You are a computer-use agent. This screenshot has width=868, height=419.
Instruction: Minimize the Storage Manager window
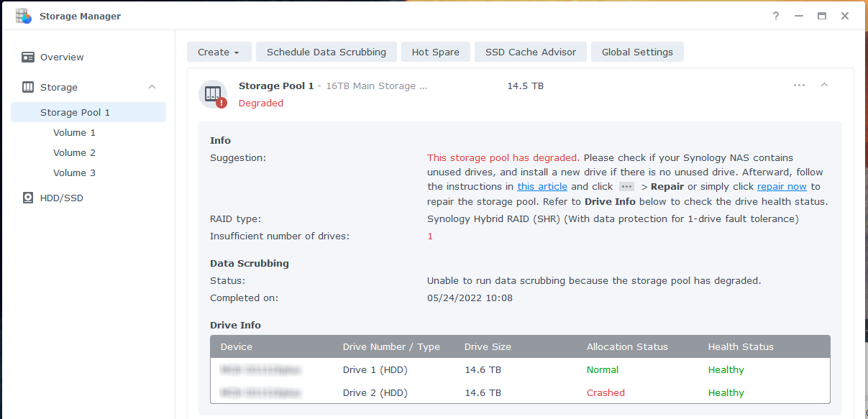point(799,16)
